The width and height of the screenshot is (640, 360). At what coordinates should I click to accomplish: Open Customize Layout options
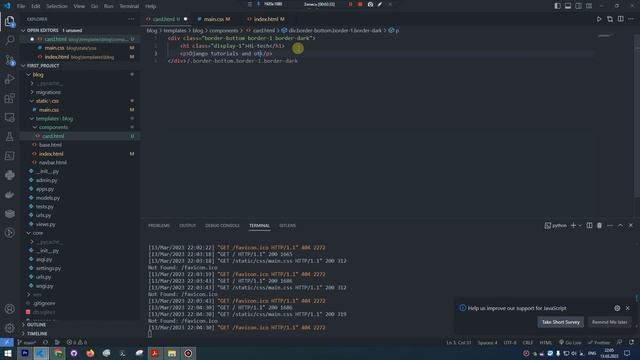click(x=589, y=6)
